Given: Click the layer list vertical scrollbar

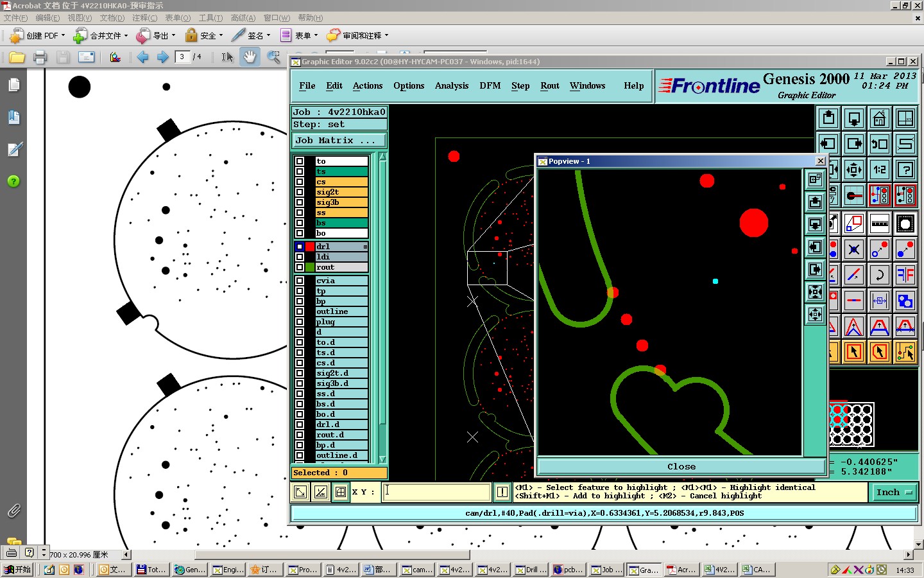Looking at the screenshot, I should click(x=383, y=308).
